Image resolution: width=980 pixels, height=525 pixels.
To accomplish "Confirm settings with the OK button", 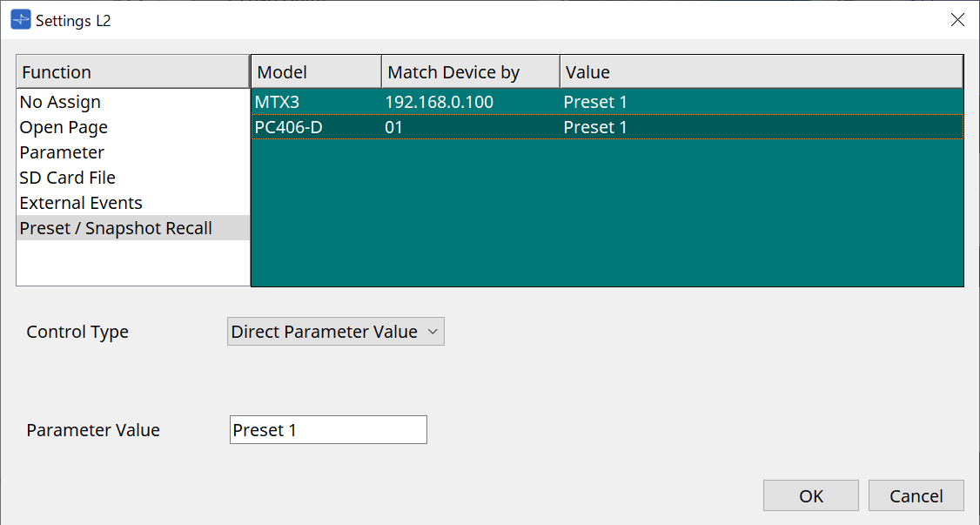I will pos(810,496).
